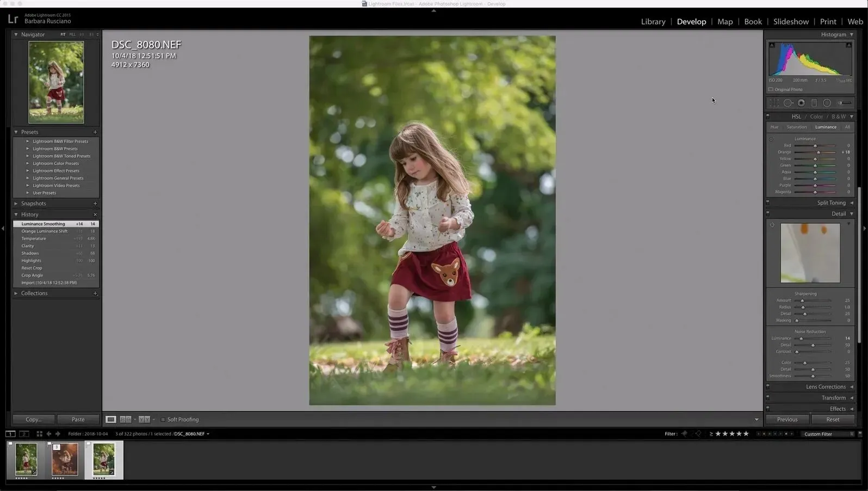Switch to Loupe view in the toolbar

pos(111,420)
